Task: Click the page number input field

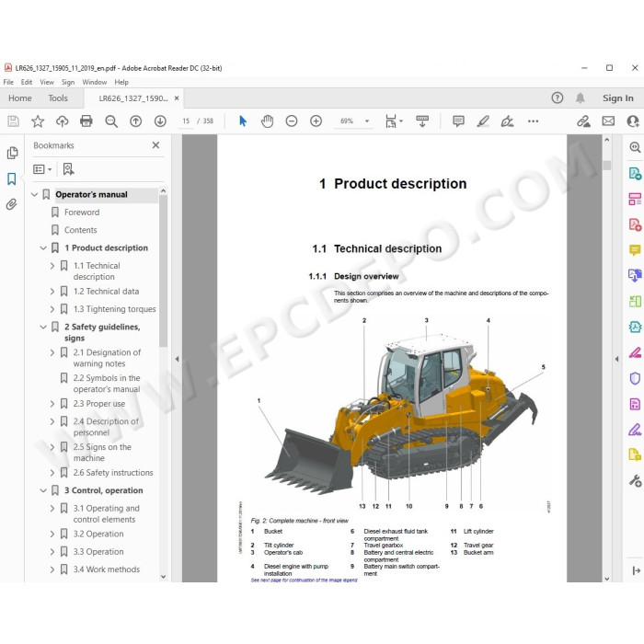Action: (186, 121)
